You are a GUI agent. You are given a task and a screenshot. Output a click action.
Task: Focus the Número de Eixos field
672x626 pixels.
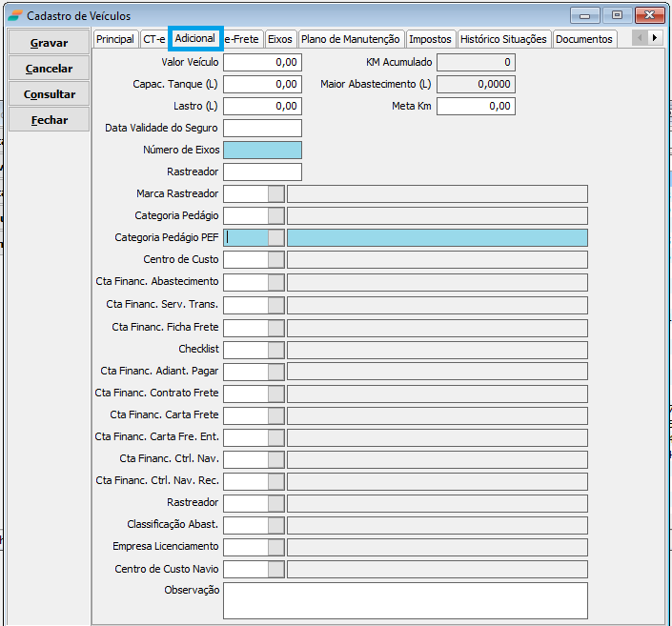[262, 150]
